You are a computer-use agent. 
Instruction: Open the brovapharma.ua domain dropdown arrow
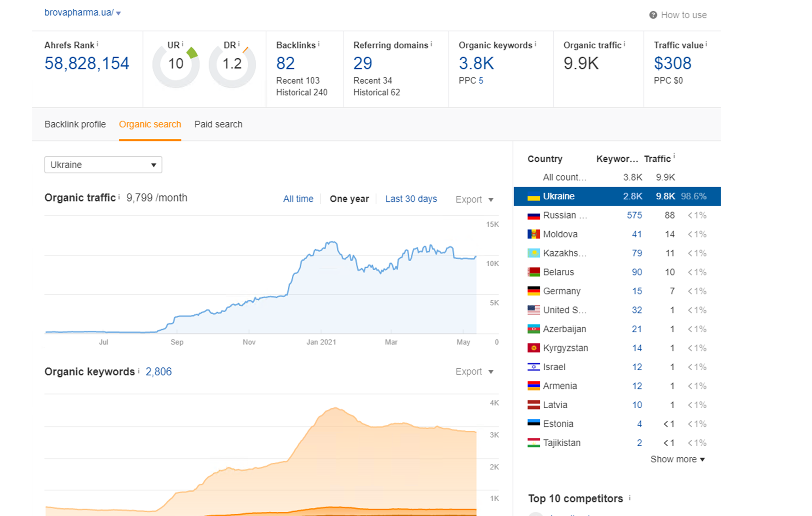[119, 13]
